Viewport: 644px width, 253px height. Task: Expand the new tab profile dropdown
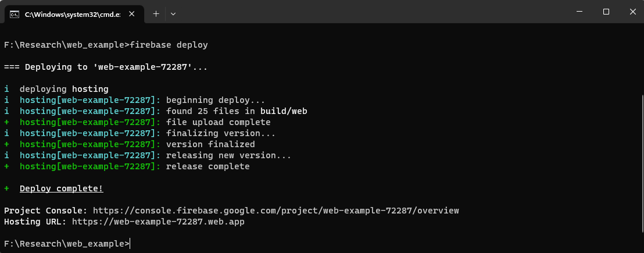pyautogui.click(x=173, y=13)
